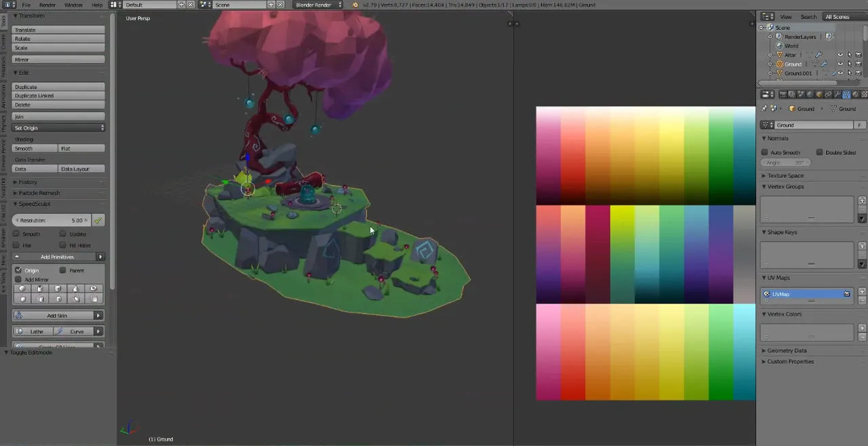Click the Blender info editor icon

pyautogui.click(x=9, y=5)
